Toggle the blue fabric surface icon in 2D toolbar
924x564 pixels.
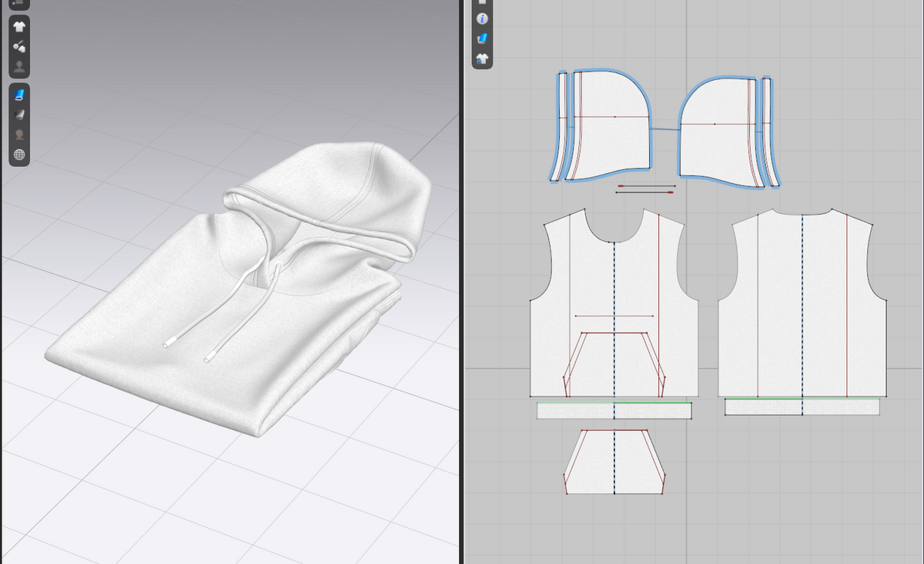(483, 38)
